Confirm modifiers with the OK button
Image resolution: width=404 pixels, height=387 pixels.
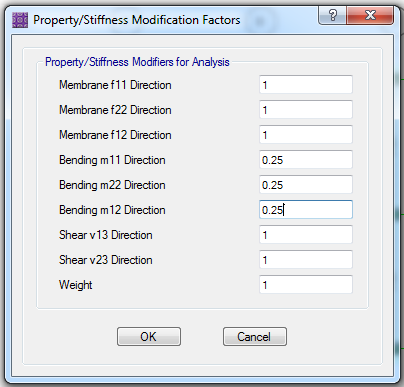pos(149,336)
